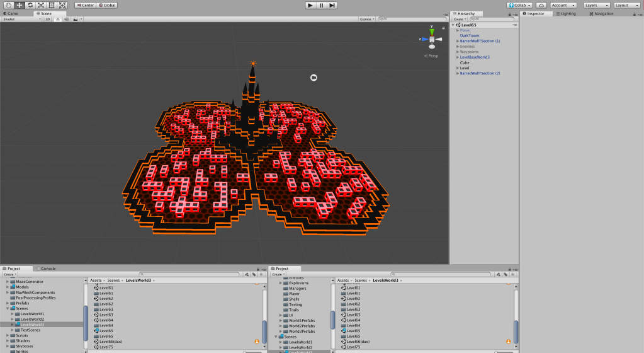
Task: Select the Rotate tool
Action: tap(30, 5)
